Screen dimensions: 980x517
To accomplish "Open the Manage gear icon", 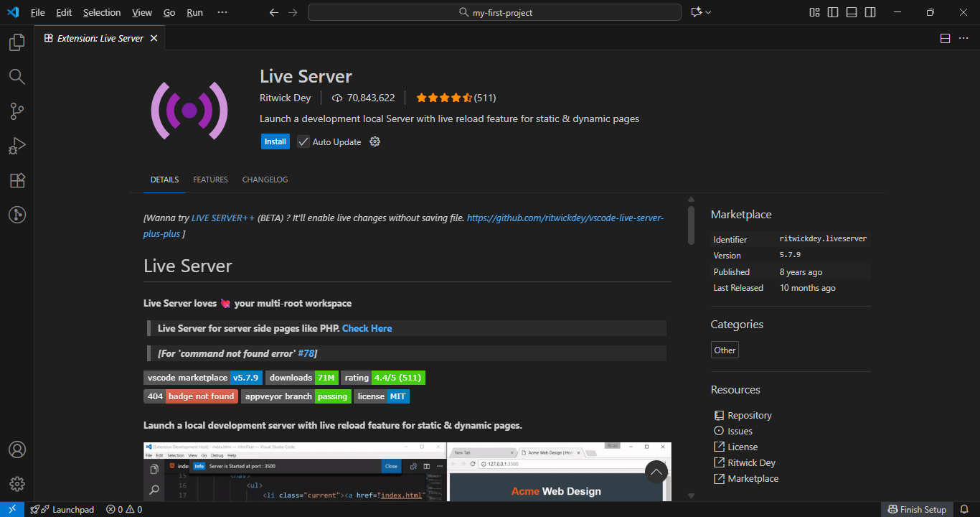I will (x=17, y=483).
